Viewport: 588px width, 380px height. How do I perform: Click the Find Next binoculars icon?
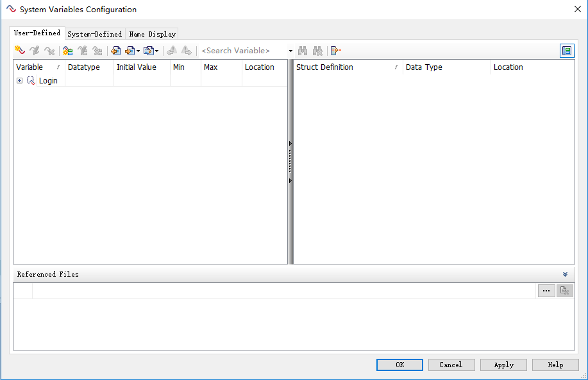(x=317, y=51)
